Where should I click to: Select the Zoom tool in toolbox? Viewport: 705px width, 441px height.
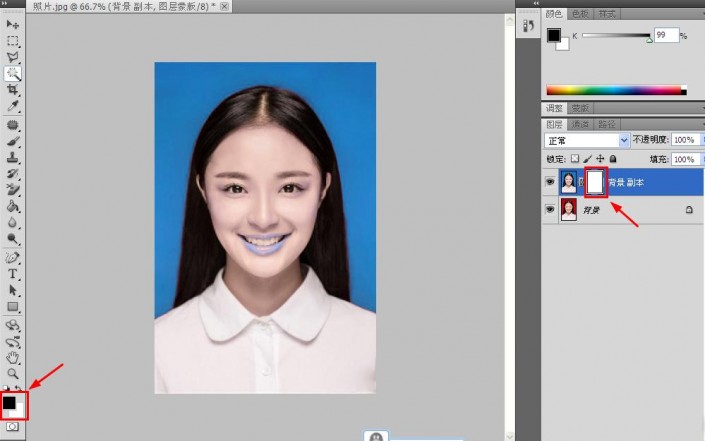(x=13, y=372)
